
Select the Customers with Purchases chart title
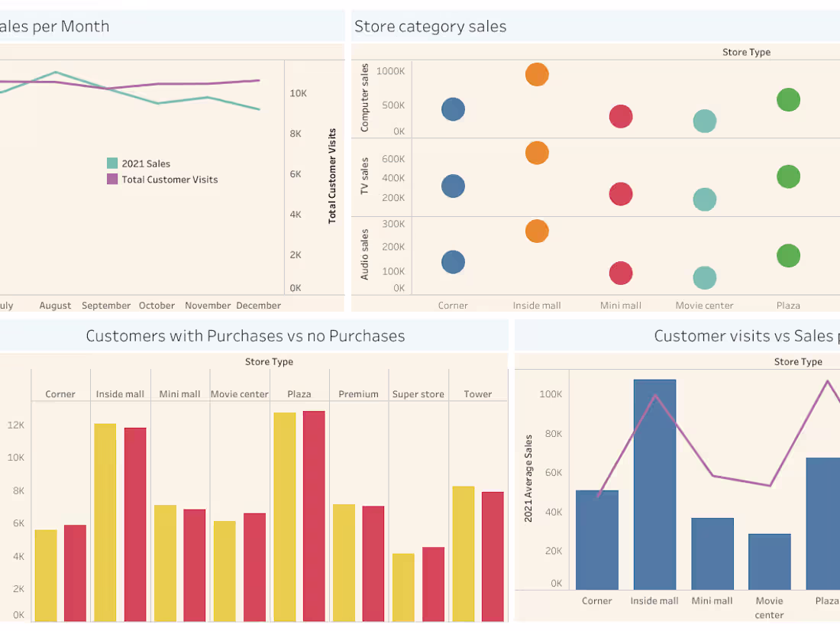tap(245, 336)
